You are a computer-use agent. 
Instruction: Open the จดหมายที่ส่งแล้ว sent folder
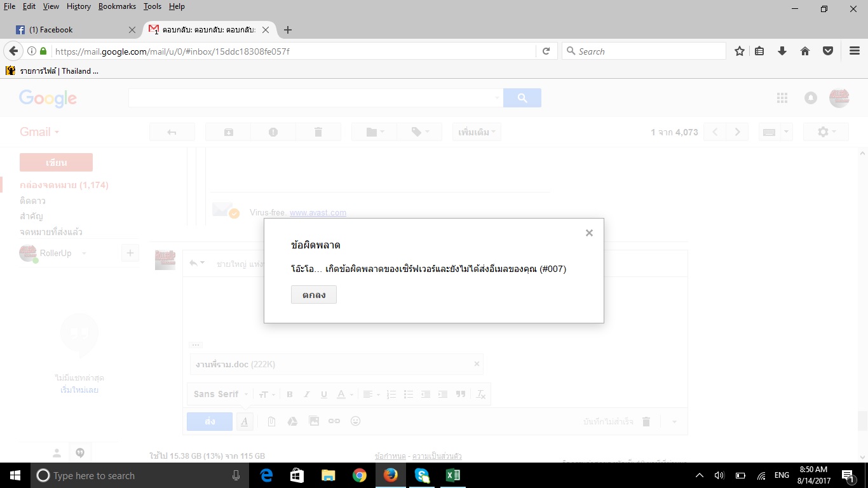point(51,232)
